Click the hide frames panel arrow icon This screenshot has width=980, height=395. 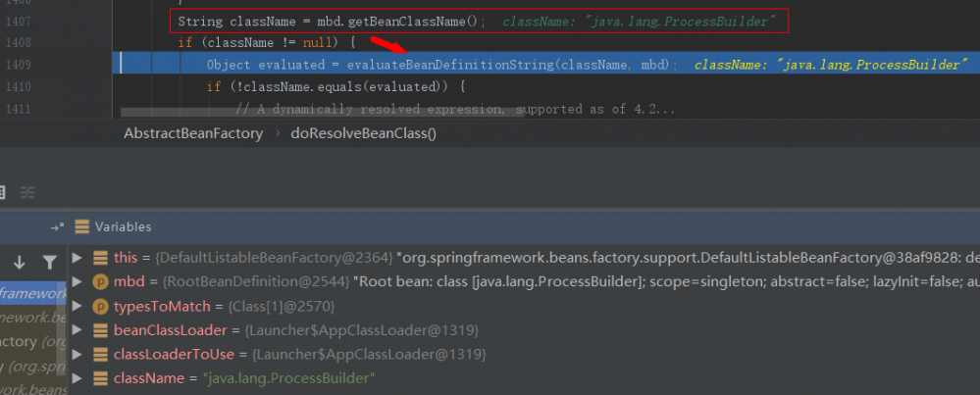tap(58, 226)
